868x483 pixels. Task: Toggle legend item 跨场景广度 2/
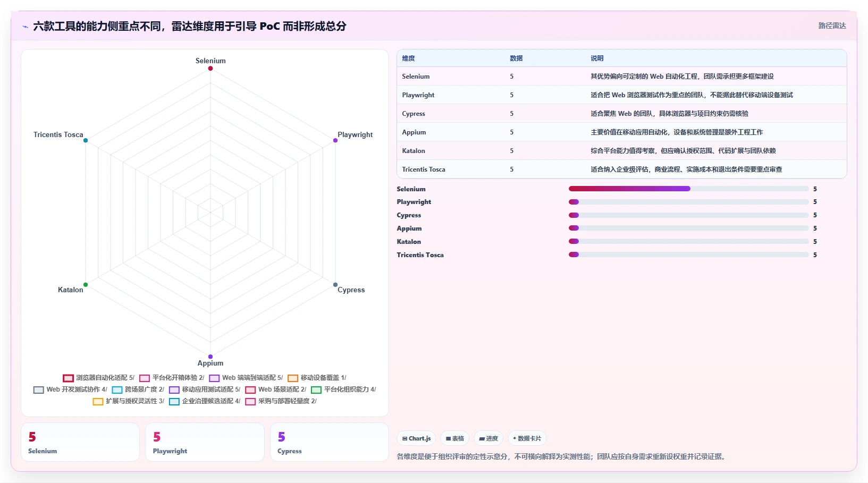pos(138,389)
